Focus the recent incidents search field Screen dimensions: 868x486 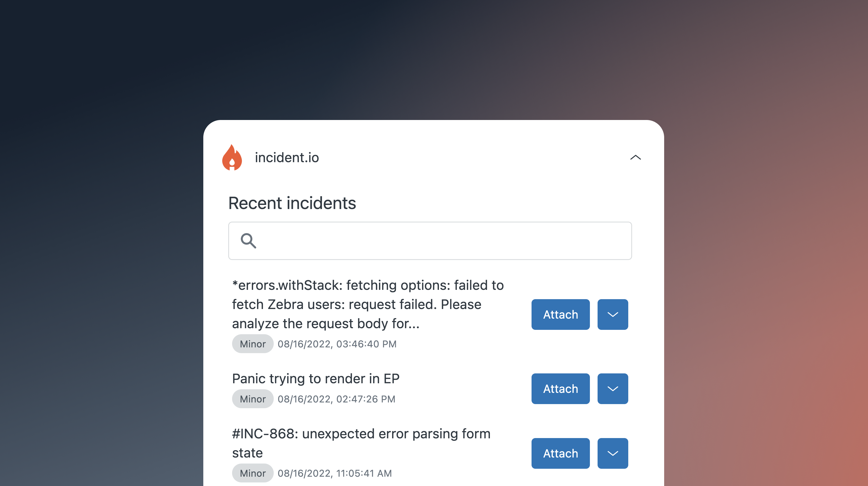pos(430,241)
